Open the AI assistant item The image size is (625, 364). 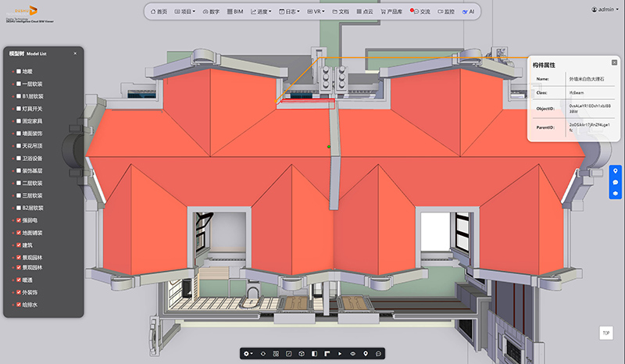tap(468, 12)
